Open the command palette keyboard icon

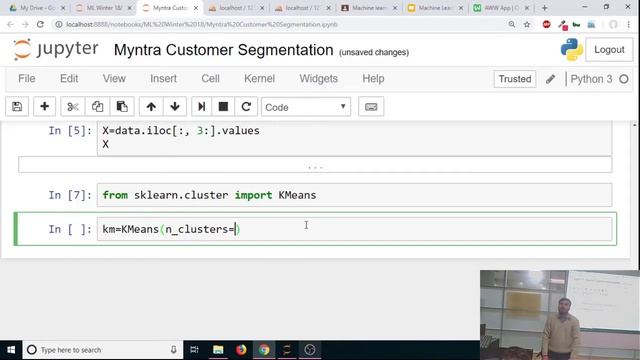(371, 107)
